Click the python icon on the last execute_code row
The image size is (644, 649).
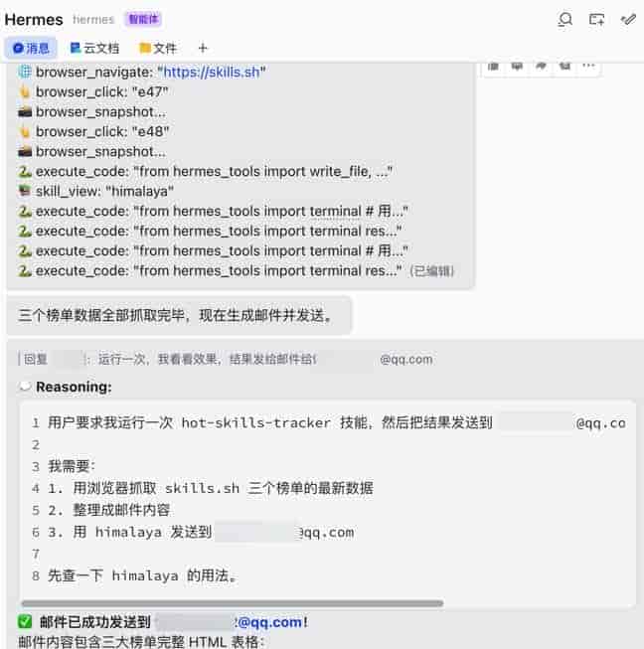coord(25,270)
